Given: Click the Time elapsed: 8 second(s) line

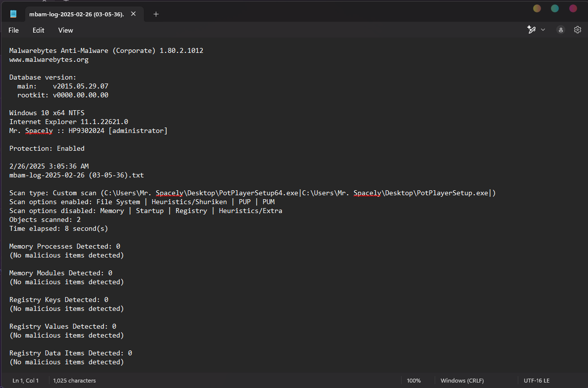Looking at the screenshot, I should 58,229.
